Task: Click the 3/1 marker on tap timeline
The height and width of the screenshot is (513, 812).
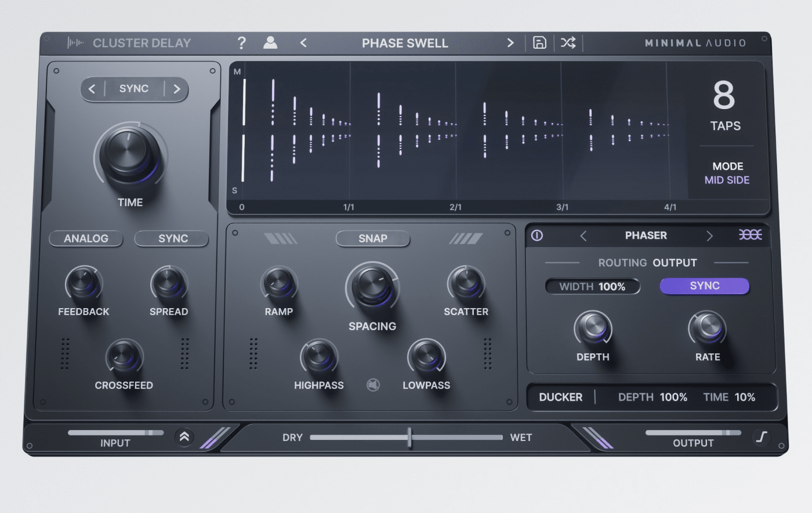Action: tap(562, 207)
